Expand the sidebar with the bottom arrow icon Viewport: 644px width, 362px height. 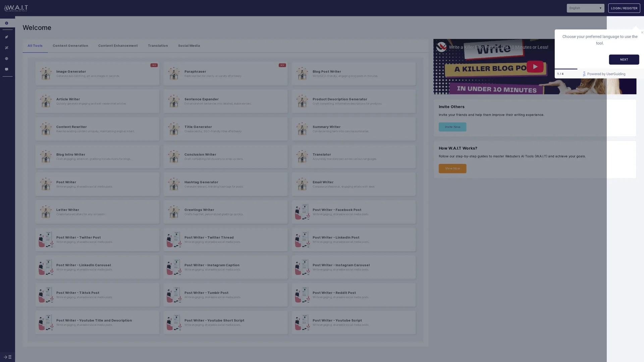(7, 357)
